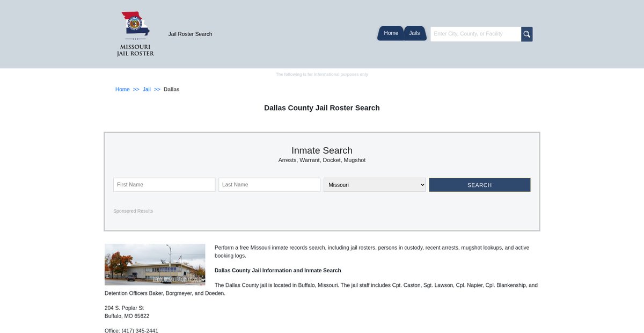The height and width of the screenshot is (333, 644).
Task: Click the 204 S. Poplar St address
Action: [124, 308]
